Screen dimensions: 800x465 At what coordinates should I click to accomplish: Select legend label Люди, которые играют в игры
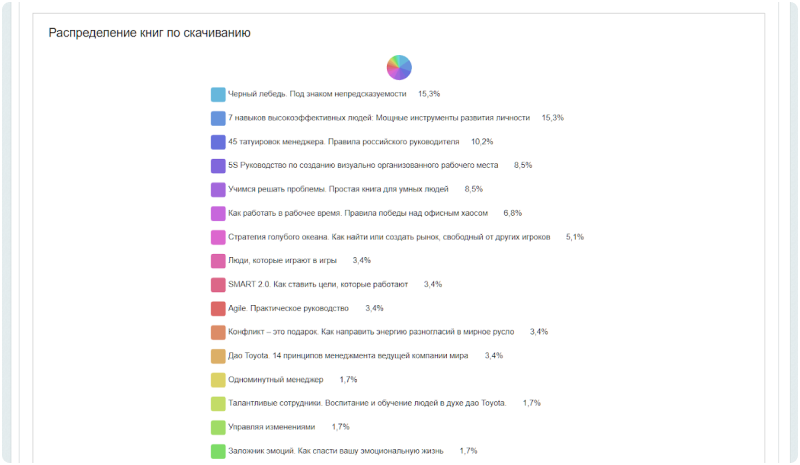click(x=282, y=260)
